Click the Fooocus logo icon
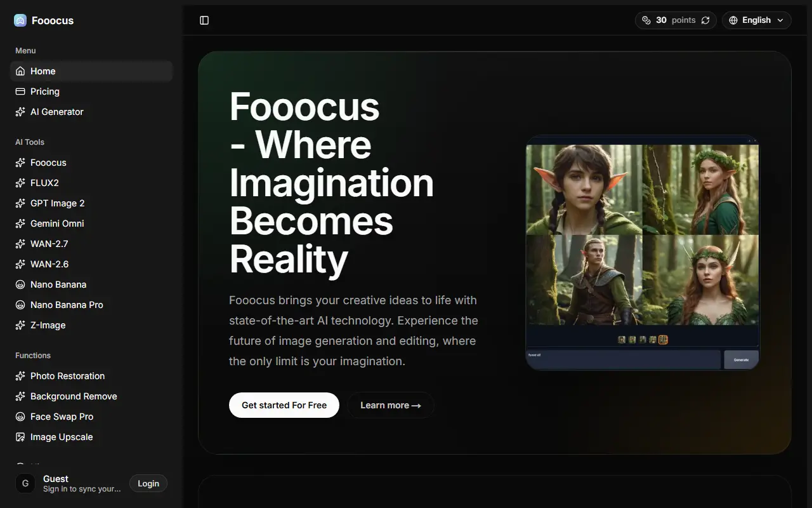 coord(20,20)
